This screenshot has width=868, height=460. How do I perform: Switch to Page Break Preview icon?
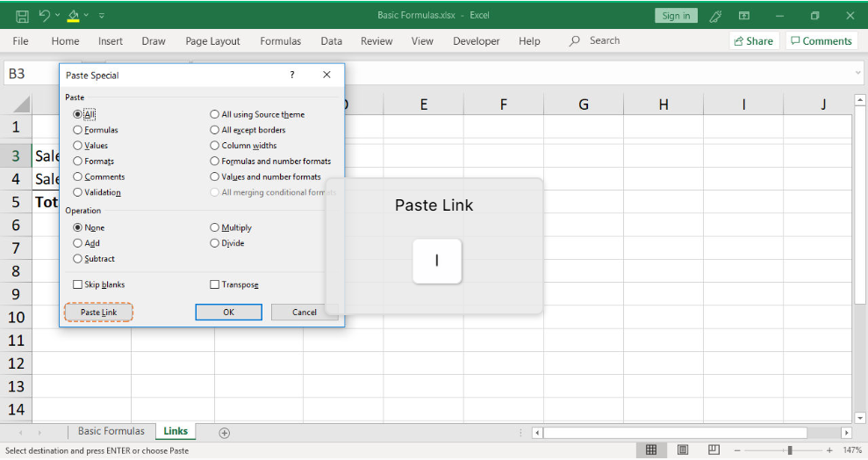714,450
